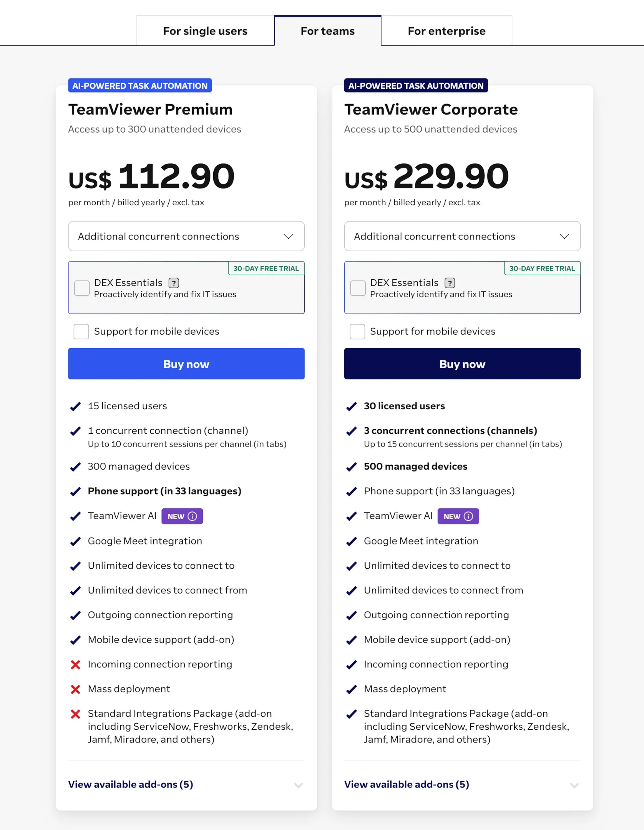Switch to the For enterprise tab
Screen dimensions: 644x830
(x=446, y=30)
